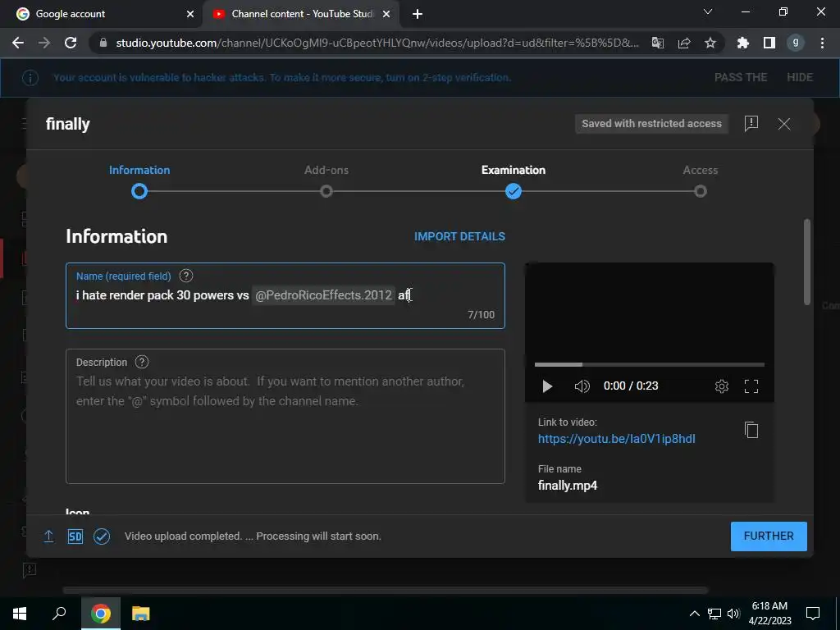Click inside the Description text area

(285, 416)
